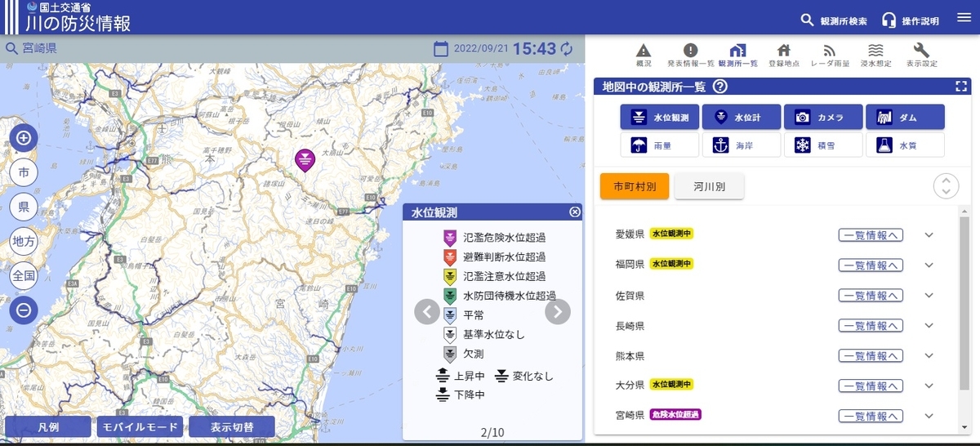Image resolution: width=980 pixels, height=446 pixels.
Task: Open 一覧情報へ for 大分県
Action: tap(871, 386)
